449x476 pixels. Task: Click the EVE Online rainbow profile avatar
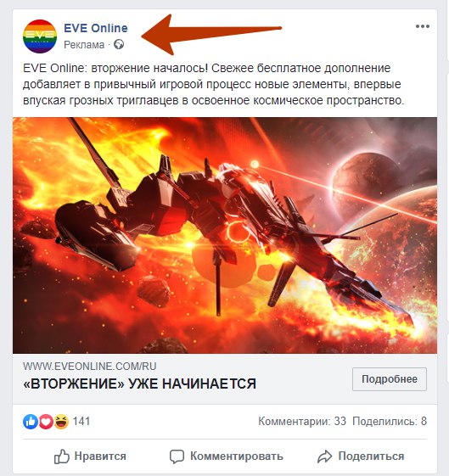pyautogui.click(x=40, y=36)
